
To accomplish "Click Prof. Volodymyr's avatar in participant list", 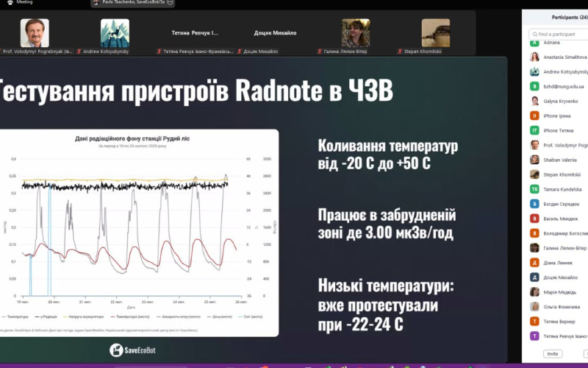I will pos(534,145).
